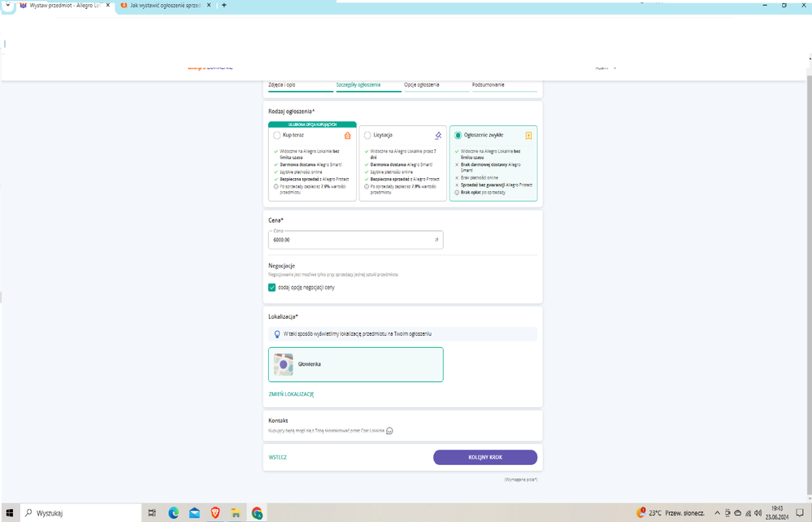Click the ZMIEŃ LOKALIZACJĘ link

[x=291, y=394]
